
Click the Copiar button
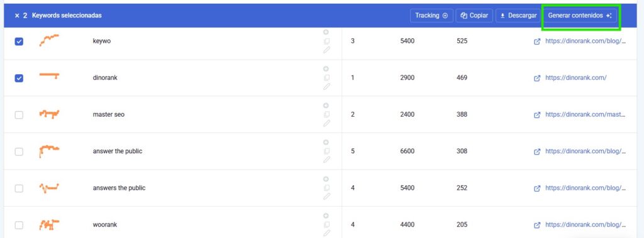click(x=474, y=16)
